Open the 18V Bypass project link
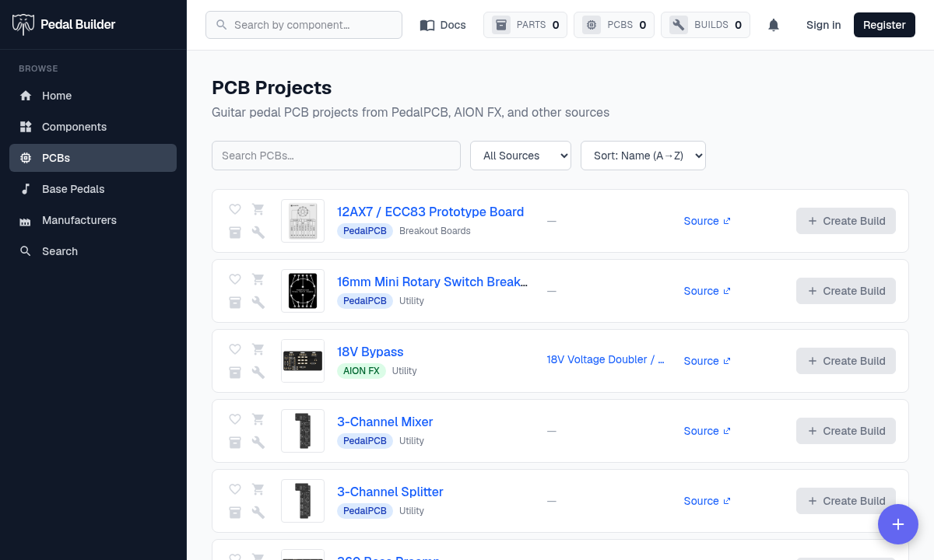 coord(370,352)
